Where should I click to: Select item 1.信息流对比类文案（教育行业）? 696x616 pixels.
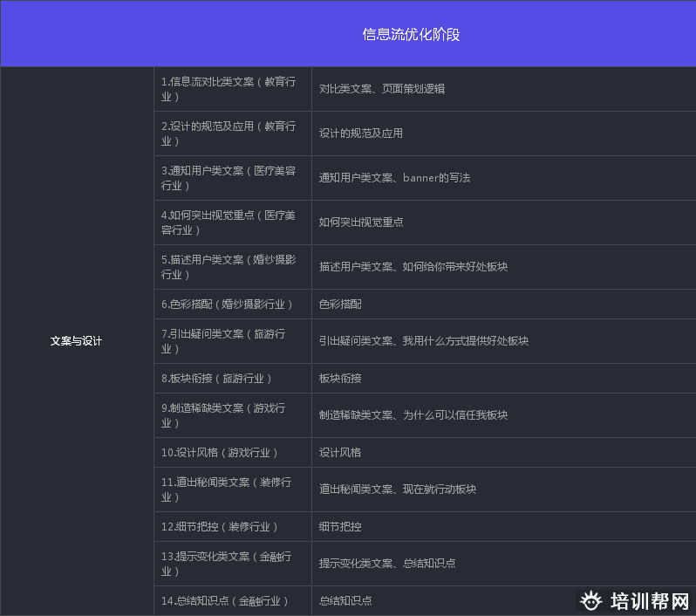tap(229, 89)
